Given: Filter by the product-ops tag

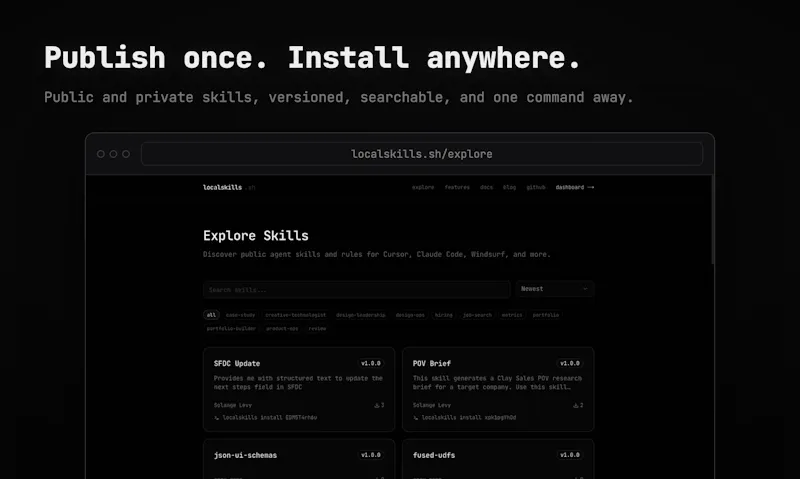Looking at the screenshot, I should click(x=282, y=329).
